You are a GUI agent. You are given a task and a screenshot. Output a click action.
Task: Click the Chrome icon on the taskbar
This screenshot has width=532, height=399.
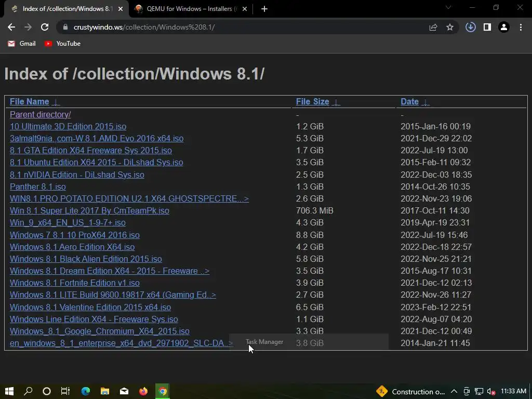(163, 391)
